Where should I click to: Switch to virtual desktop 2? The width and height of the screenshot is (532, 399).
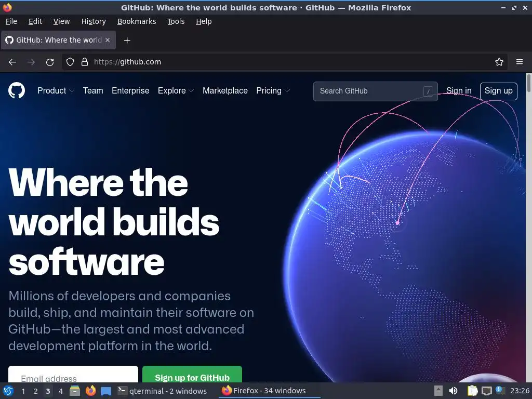[x=36, y=391]
